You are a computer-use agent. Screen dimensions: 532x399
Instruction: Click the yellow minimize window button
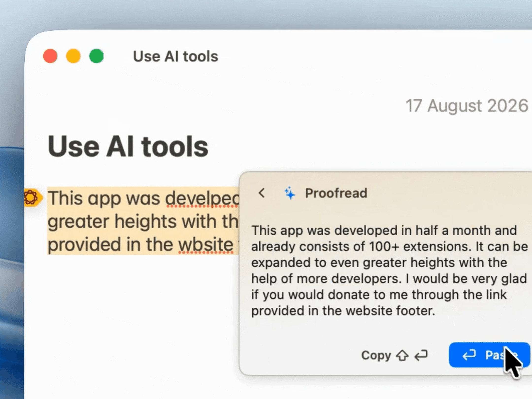click(x=73, y=56)
